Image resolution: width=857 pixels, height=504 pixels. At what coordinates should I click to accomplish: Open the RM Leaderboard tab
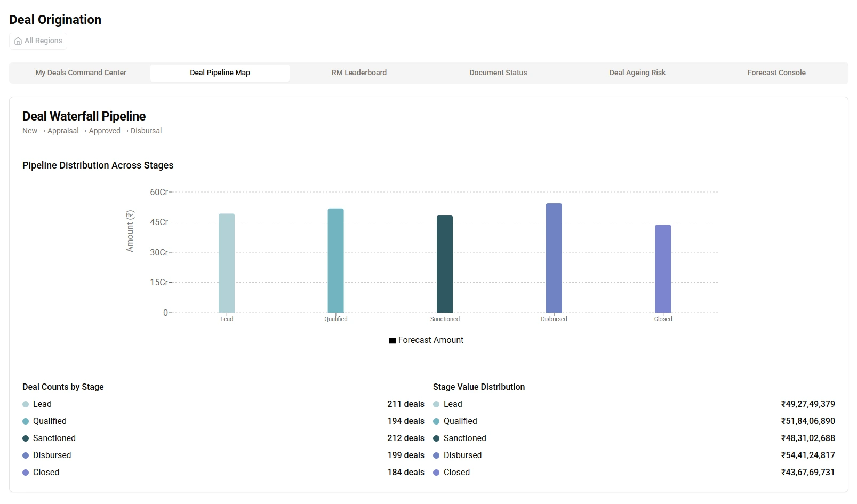coord(359,73)
